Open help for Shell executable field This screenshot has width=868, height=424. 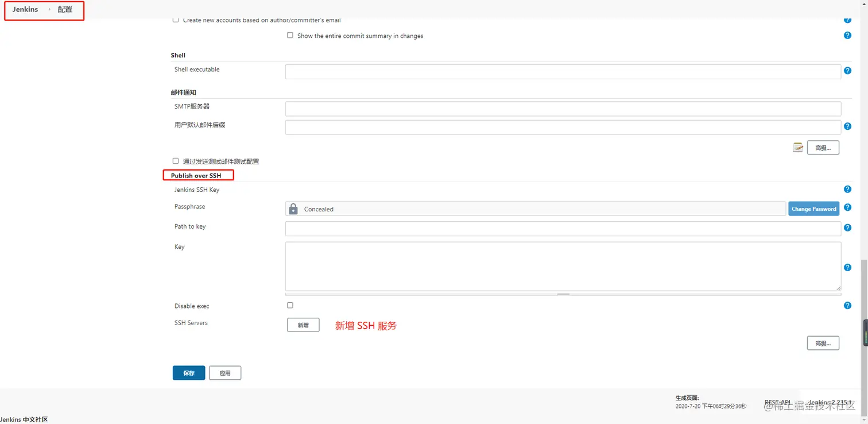pos(847,71)
